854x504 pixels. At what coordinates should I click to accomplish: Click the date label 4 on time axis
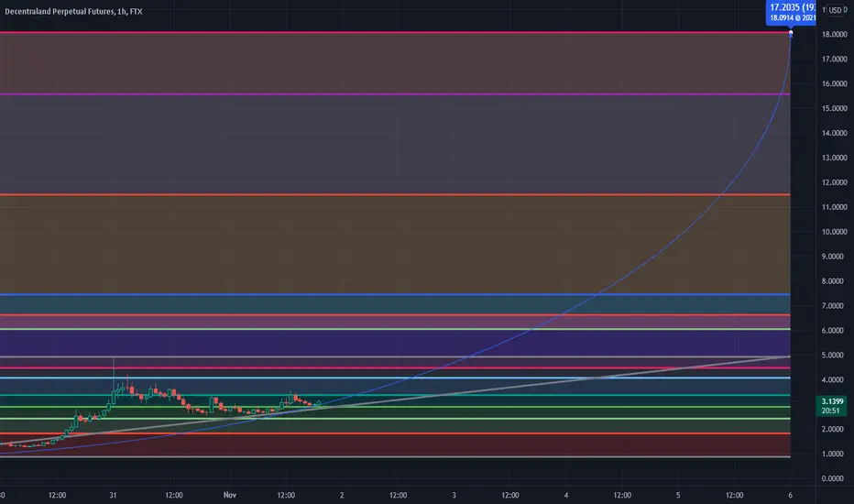[x=566, y=495]
